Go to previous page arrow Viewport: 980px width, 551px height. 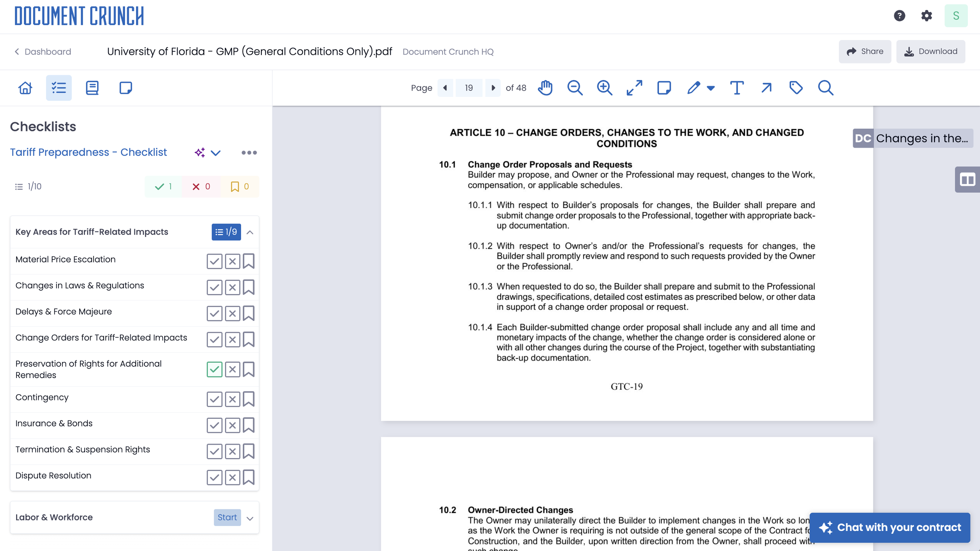point(445,88)
